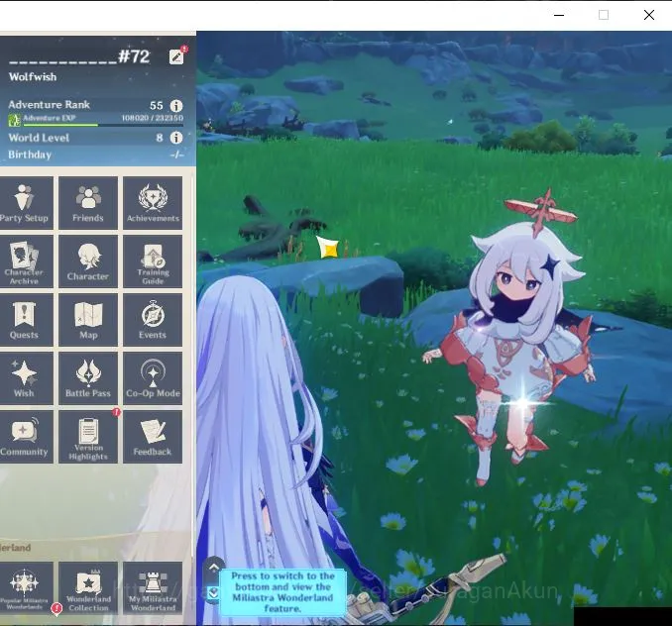Edit profile with the pencil icon
The height and width of the screenshot is (626, 672).
pyautogui.click(x=176, y=56)
